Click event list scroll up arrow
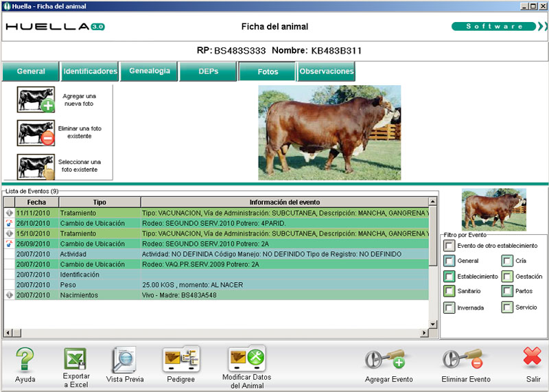Image resolution: width=549 pixels, height=392 pixels. click(x=433, y=201)
